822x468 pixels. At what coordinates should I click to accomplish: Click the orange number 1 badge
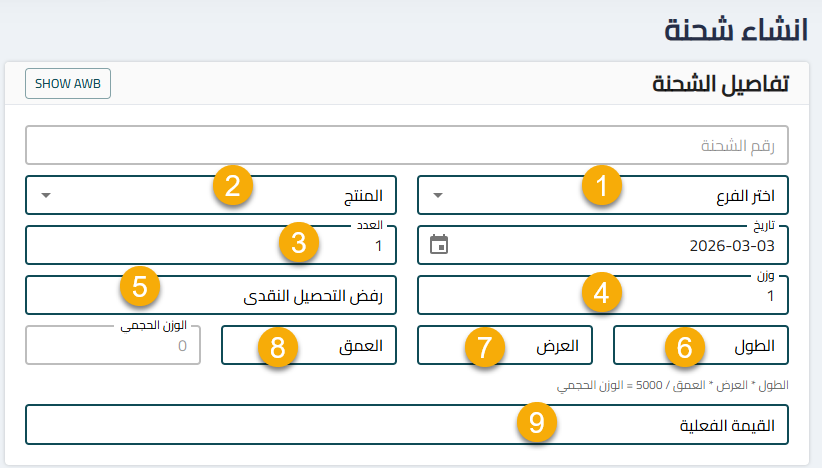click(x=602, y=186)
